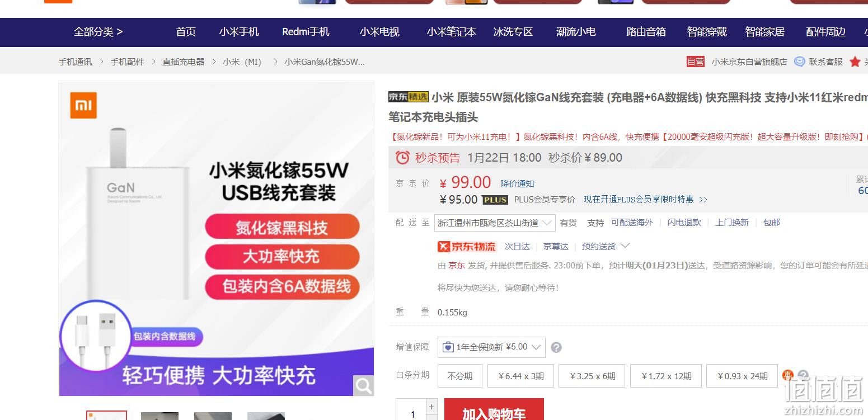Image resolution: width=868 pixels, height=420 pixels.
Task: Expand 全部分类 category menu
Action: coord(98,32)
